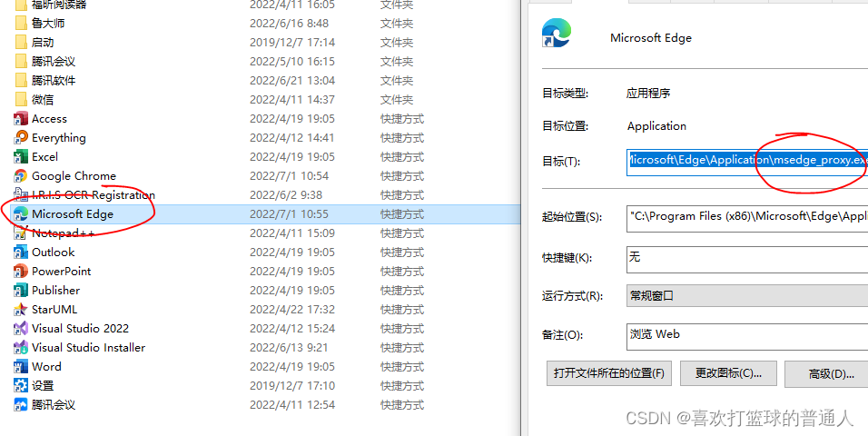Click 打开文件所在的位置(F) button
This screenshot has width=868, height=436.
coord(609,373)
